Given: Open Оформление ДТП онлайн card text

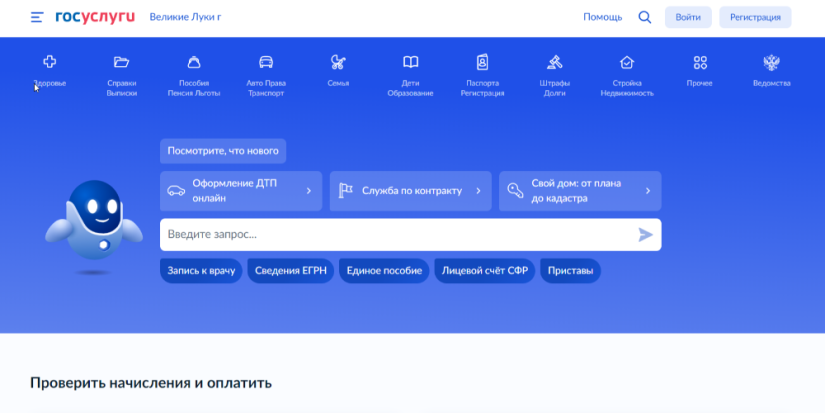Looking at the screenshot, I should click(x=235, y=191).
